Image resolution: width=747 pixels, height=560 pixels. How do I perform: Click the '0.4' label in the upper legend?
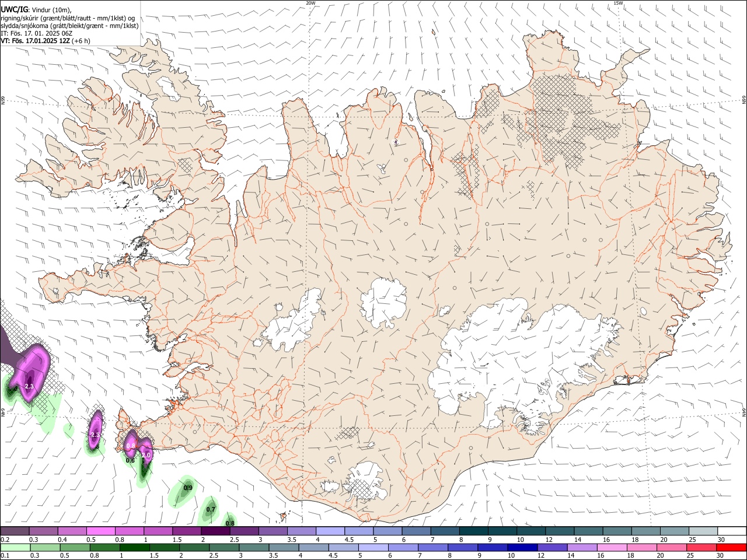click(62, 540)
